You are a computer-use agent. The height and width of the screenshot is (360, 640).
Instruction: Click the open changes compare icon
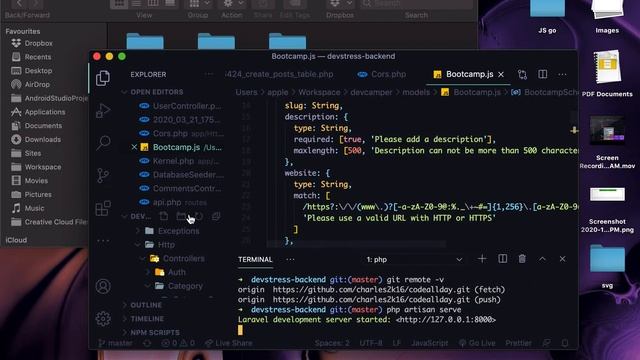click(522, 74)
